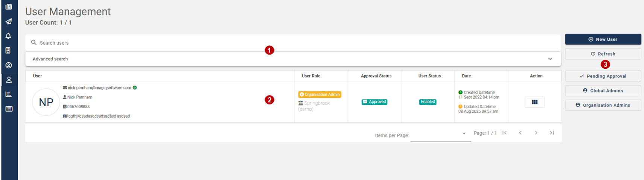Open the action grid menu for Nick Parnham
Screen dimensions: 644x180
534,102
